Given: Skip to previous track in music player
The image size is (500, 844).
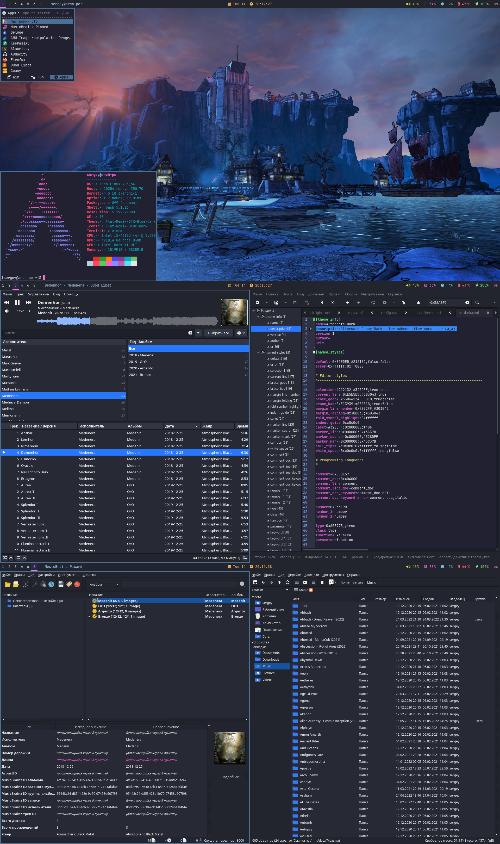Looking at the screenshot, I should [7, 303].
